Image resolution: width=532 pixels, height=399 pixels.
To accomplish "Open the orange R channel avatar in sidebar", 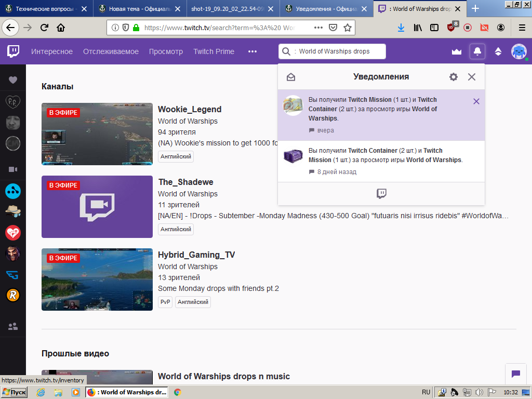I will tap(13, 295).
